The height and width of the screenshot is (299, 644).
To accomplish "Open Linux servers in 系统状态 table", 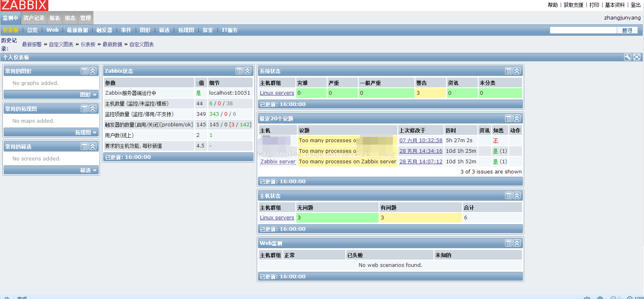I will pyautogui.click(x=277, y=93).
